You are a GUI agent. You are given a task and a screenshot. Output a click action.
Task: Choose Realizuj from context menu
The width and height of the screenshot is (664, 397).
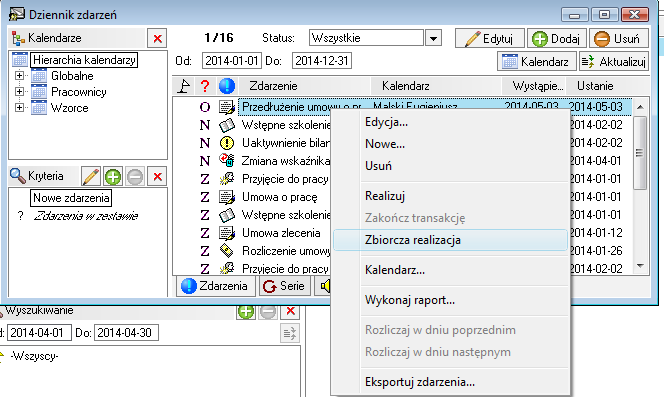pyautogui.click(x=385, y=196)
